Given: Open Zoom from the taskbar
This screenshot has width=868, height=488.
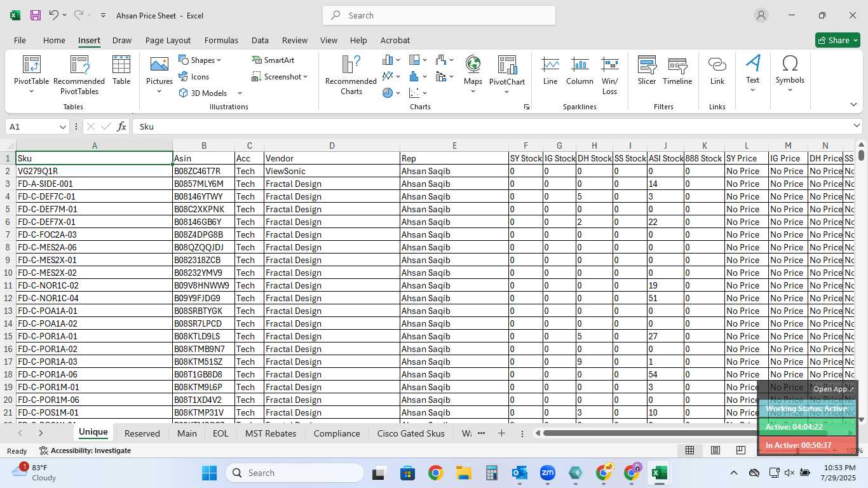Looking at the screenshot, I should 548,473.
